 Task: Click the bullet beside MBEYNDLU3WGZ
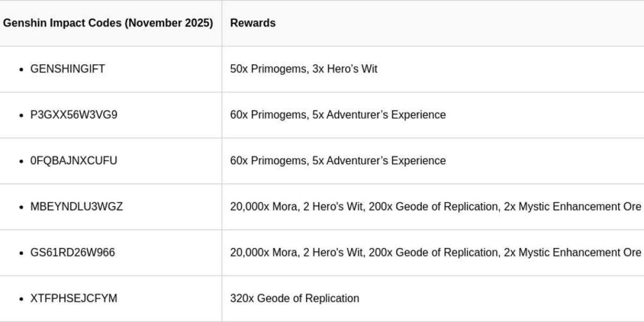point(21,207)
